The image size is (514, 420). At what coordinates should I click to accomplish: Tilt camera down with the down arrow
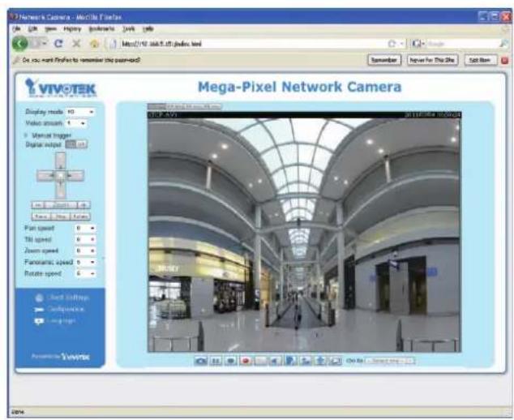pyautogui.click(x=60, y=191)
